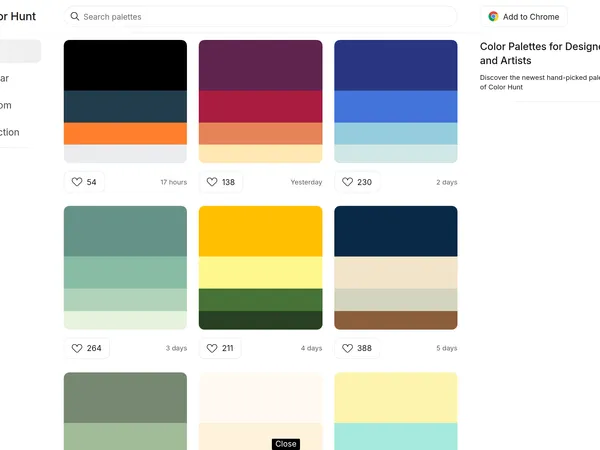Like the palette with 138 likes
The height and width of the screenshot is (450, 600).
[221, 182]
